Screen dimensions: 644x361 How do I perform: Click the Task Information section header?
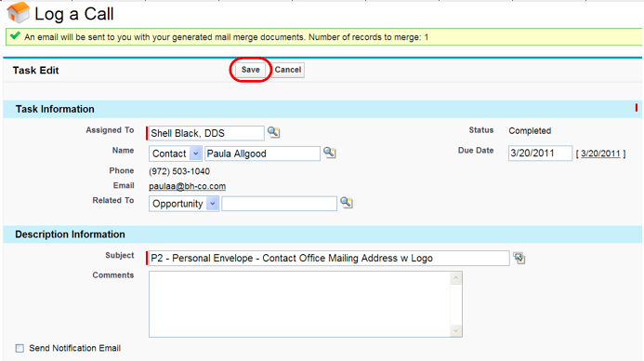(322, 109)
